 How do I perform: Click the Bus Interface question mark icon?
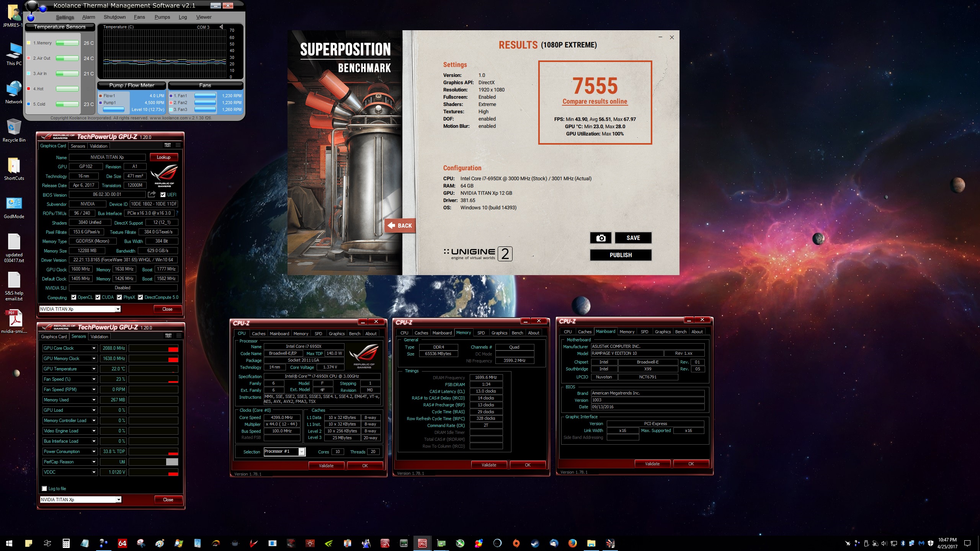click(x=177, y=213)
